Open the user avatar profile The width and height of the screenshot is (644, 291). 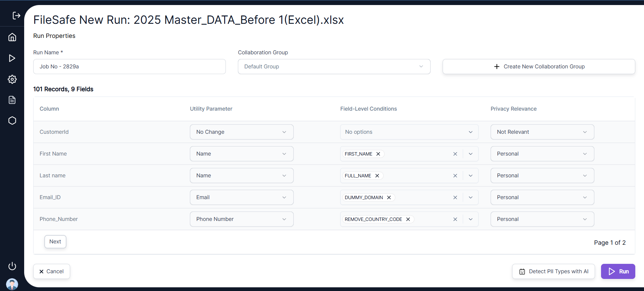12,284
